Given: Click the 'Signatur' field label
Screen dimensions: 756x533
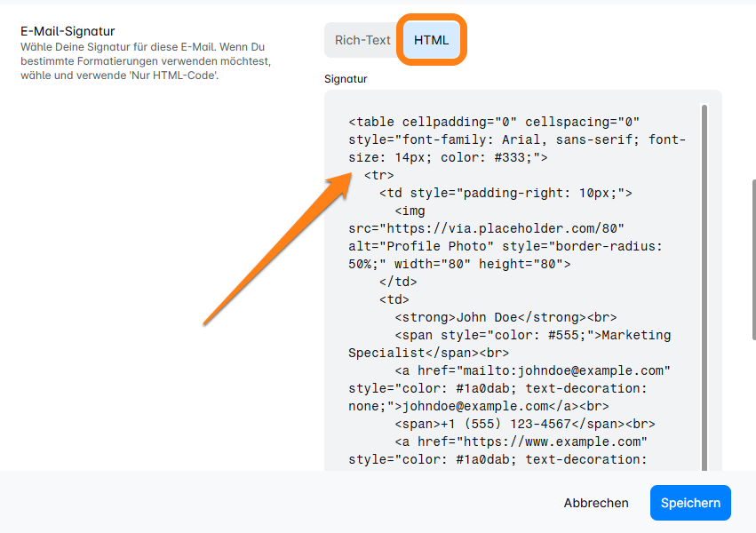Looking at the screenshot, I should coord(346,79).
